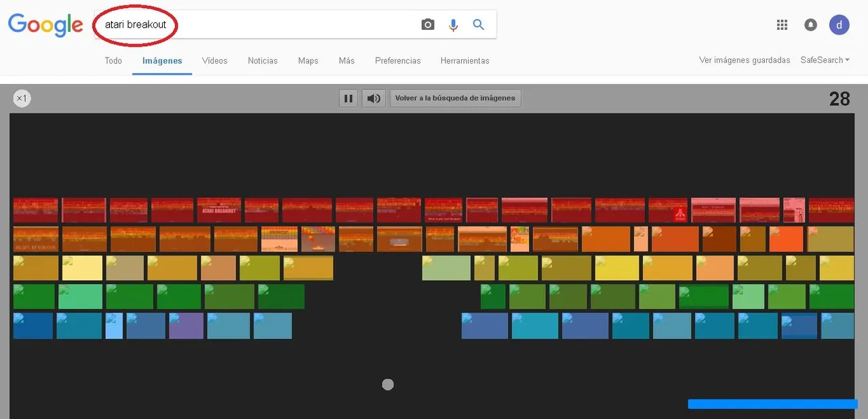Mute the game sound
The image size is (868, 419).
click(x=374, y=98)
